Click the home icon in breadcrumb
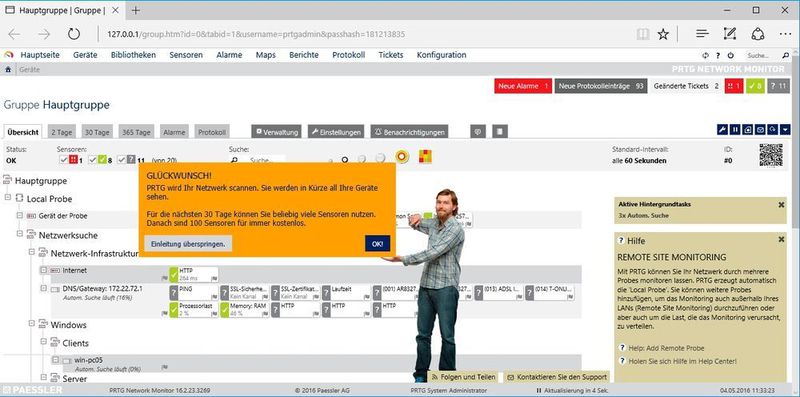Image resolution: width=800 pixels, height=397 pixels. (x=8, y=69)
